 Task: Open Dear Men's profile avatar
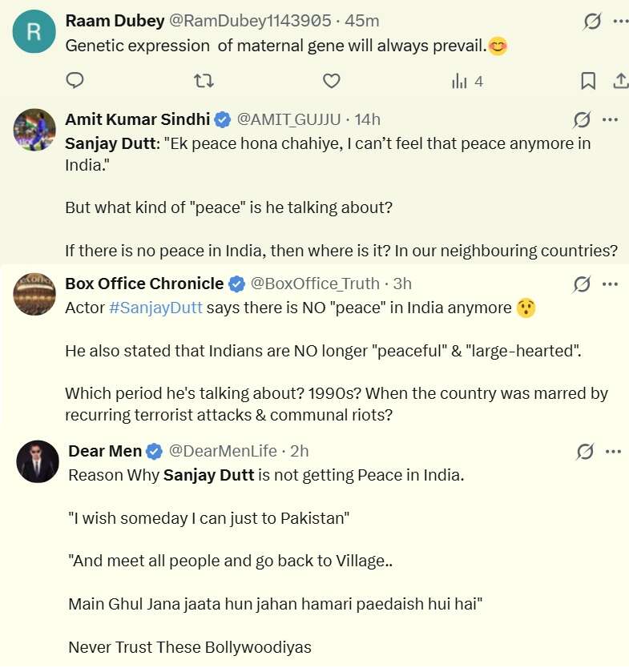click(38, 461)
